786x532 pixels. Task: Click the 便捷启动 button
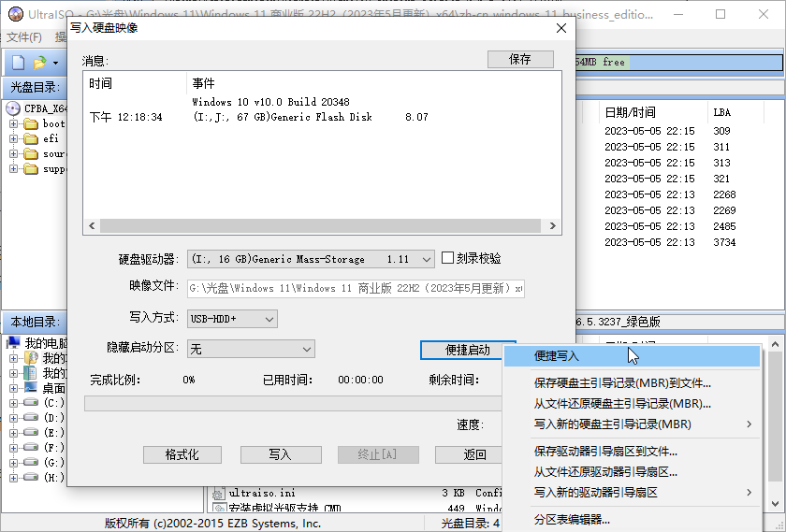point(462,351)
